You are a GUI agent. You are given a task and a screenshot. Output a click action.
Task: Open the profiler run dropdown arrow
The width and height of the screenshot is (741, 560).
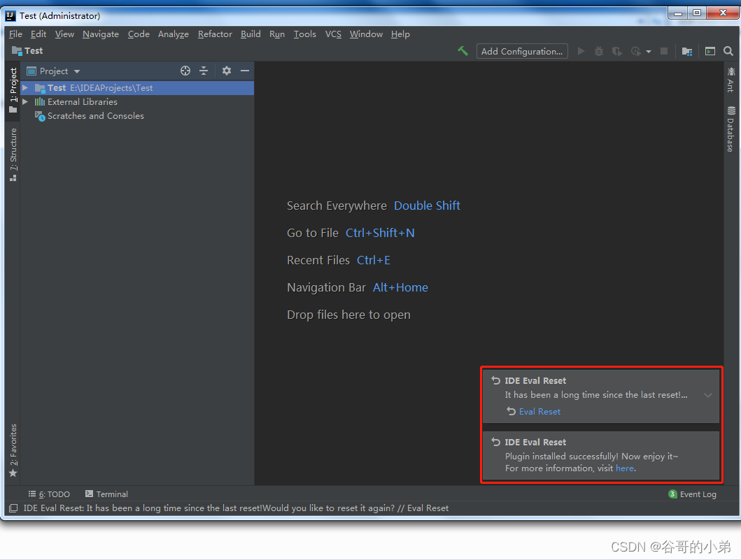coord(649,52)
